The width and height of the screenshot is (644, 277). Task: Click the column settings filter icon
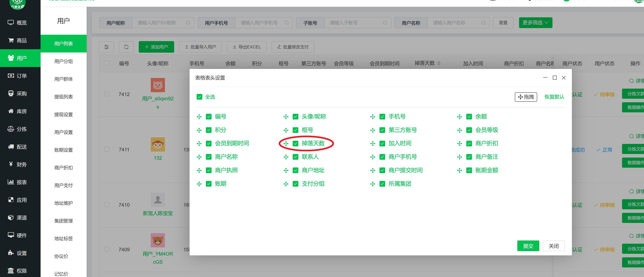[x=106, y=47]
